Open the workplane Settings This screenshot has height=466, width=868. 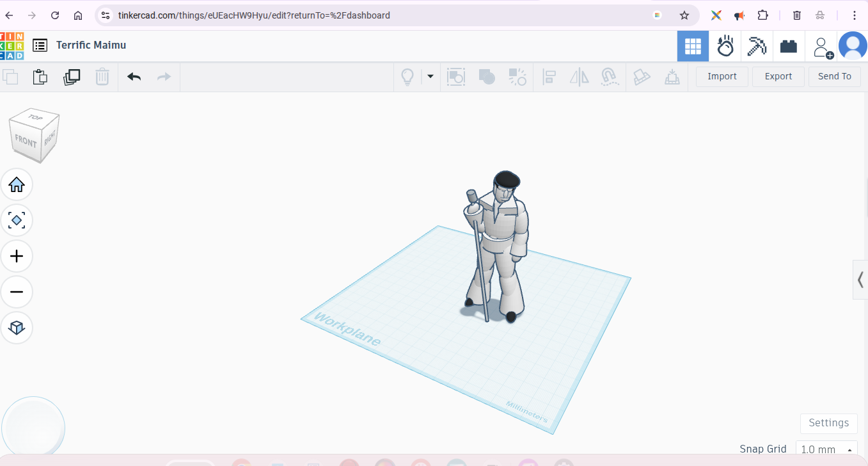829,423
